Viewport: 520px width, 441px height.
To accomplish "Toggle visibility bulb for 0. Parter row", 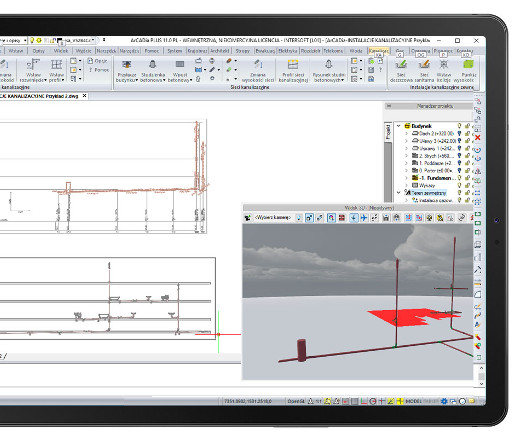I will click(x=459, y=171).
